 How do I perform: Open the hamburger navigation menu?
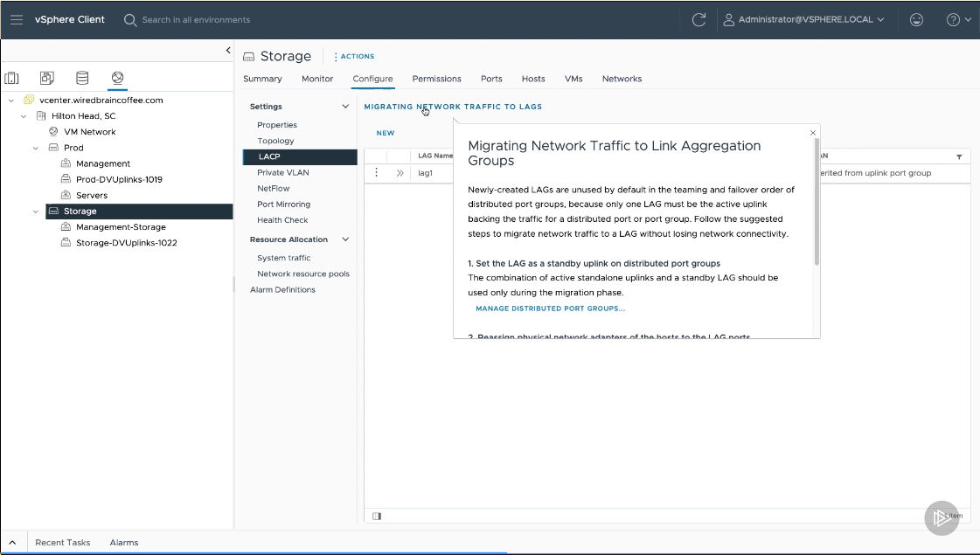coord(17,19)
